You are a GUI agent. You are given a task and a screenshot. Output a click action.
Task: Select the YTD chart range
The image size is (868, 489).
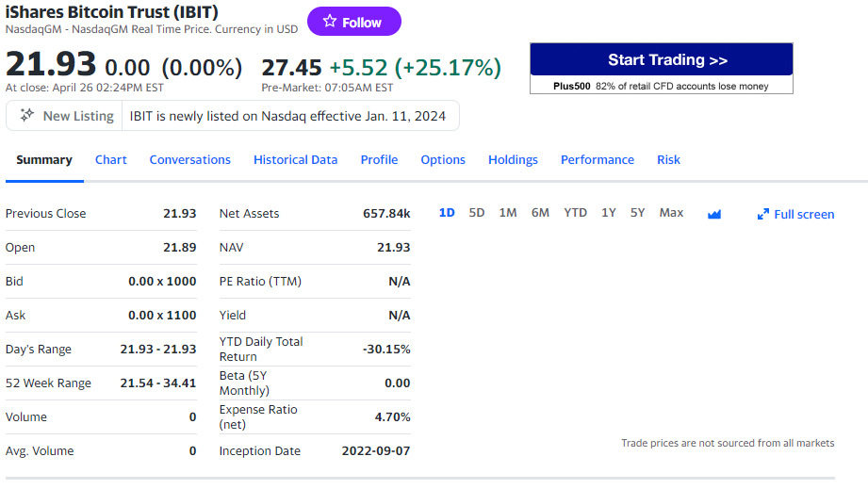coord(575,213)
